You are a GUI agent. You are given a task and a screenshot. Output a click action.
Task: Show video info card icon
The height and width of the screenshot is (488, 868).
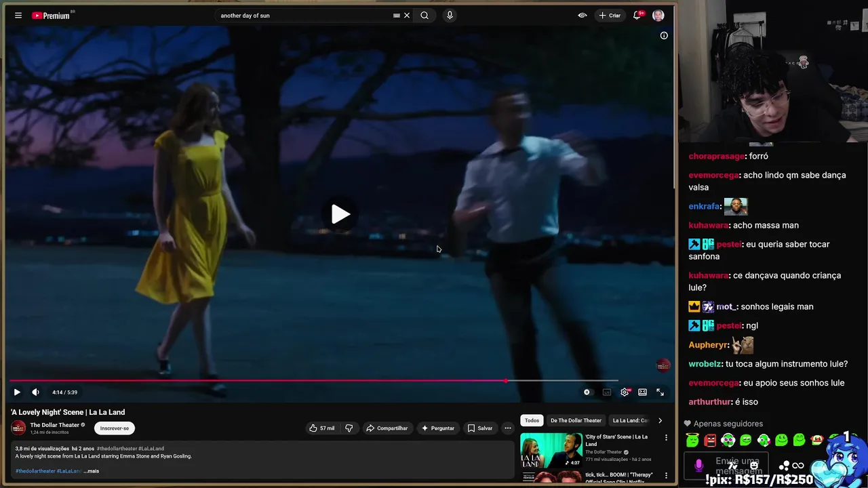[x=664, y=36]
